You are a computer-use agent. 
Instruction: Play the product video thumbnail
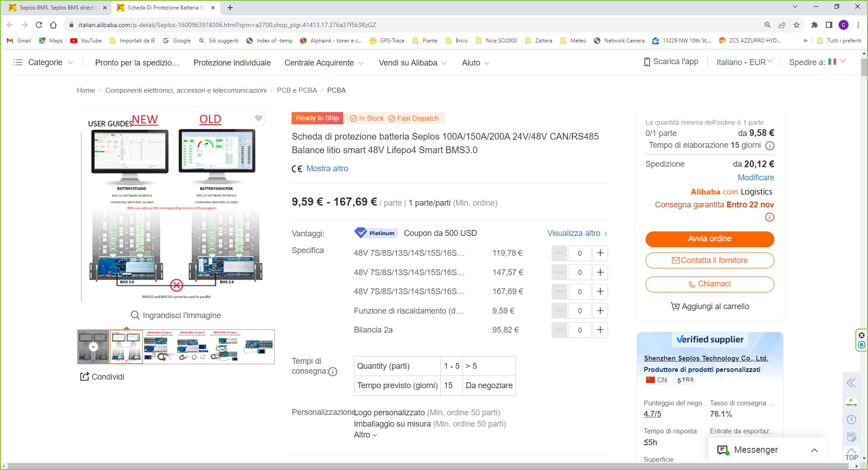[x=93, y=347]
